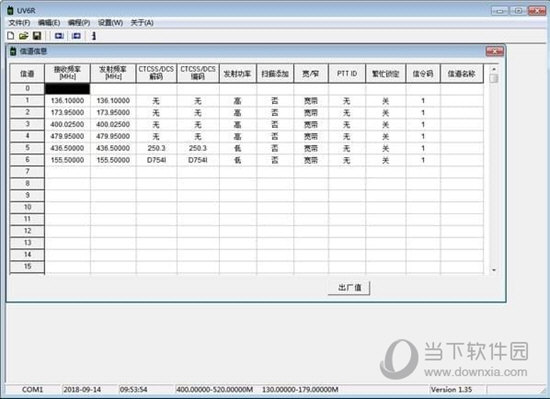Click the radio transfer icon next to the save icon
Screen dimensions: 550x399
pos(59,36)
